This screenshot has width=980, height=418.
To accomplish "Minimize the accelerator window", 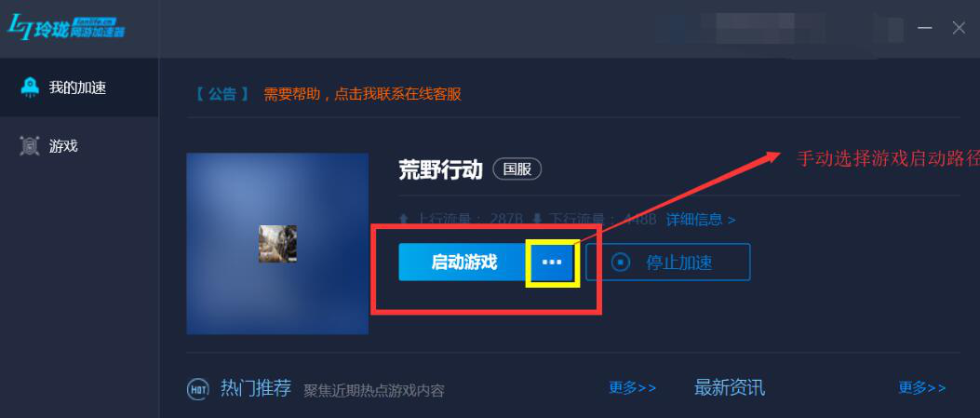I will point(925,28).
